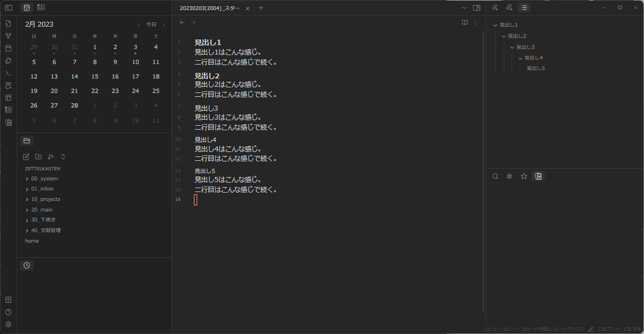Image resolution: width=644 pixels, height=334 pixels.
Task: Create a new folder in the file explorer
Action: [x=38, y=156]
